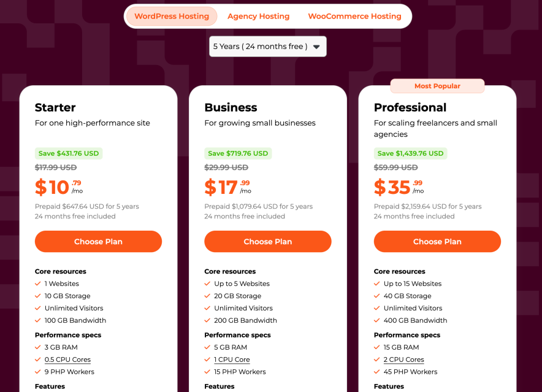Click the Save $719.76 USD badge
Image resolution: width=542 pixels, height=392 pixels.
[238, 153]
